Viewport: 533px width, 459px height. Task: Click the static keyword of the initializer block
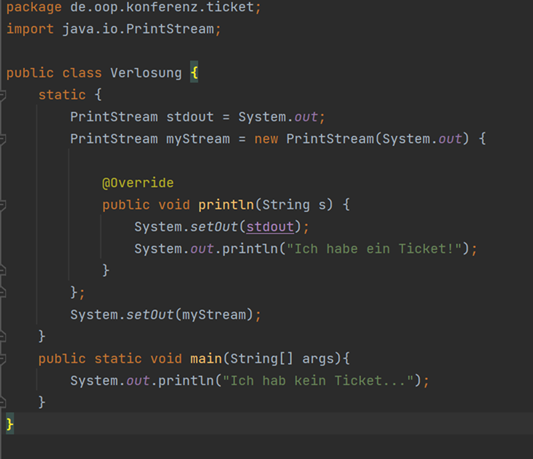point(62,95)
